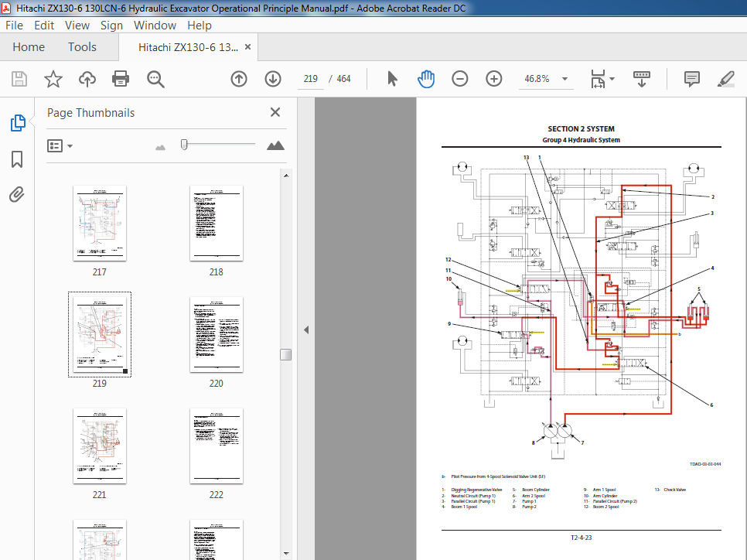Expand the page fit options arrow
Image resolution: width=747 pixels, height=560 pixels.
point(612,79)
